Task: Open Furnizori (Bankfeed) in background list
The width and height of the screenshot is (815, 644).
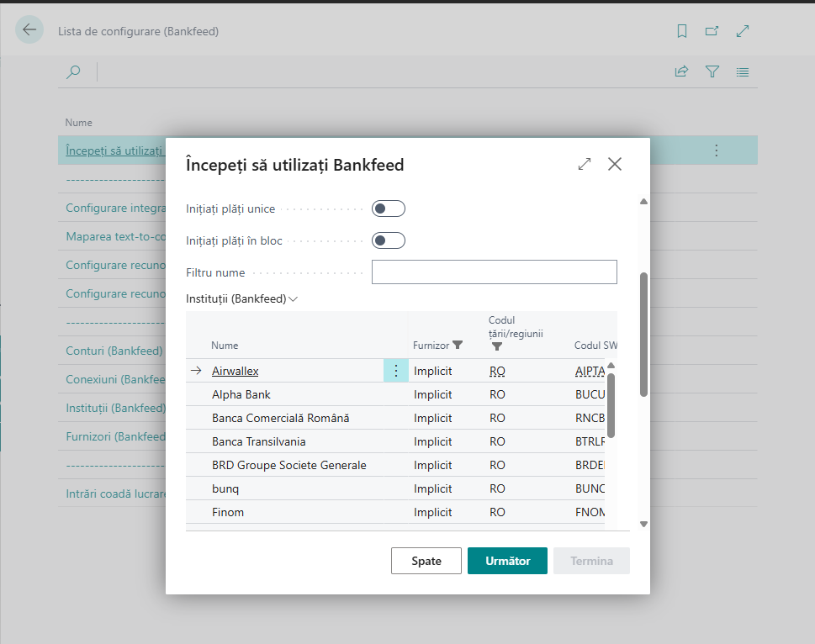Action: click(x=116, y=436)
